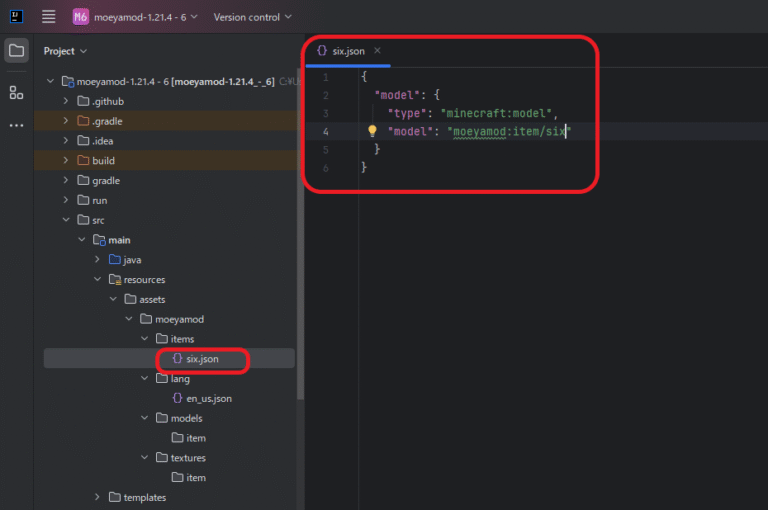The image size is (768, 510).
Task: Open the Project view selector dropdown
Action: click(x=65, y=51)
